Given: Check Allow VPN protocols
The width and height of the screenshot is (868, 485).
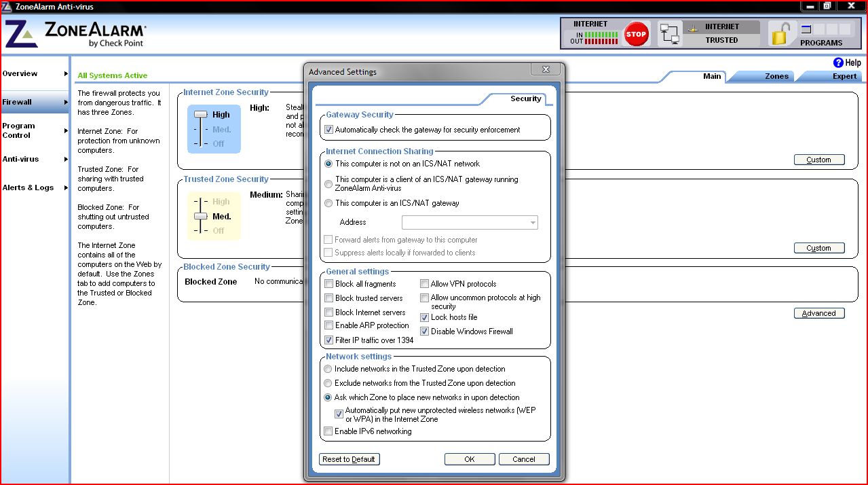Looking at the screenshot, I should 425,284.
